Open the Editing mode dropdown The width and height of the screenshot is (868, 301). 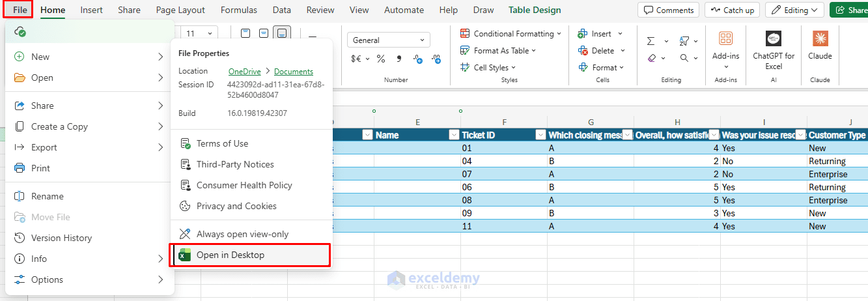794,10
